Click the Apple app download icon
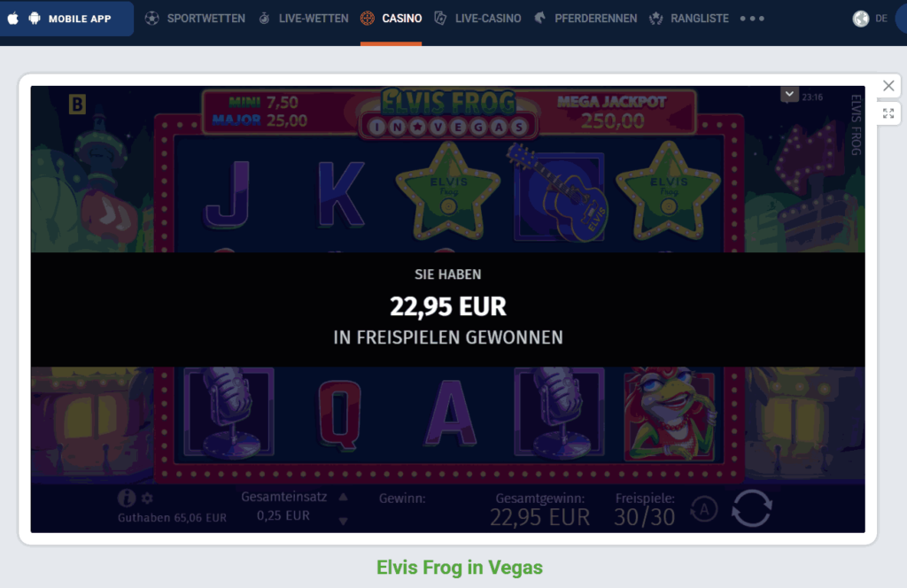This screenshot has height=588, width=907. pos(13,19)
